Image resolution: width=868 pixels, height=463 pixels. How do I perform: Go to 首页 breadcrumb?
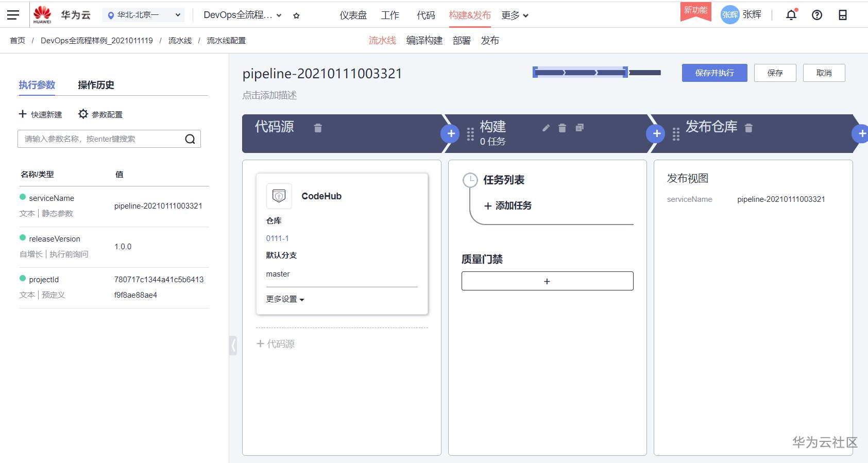coord(18,41)
